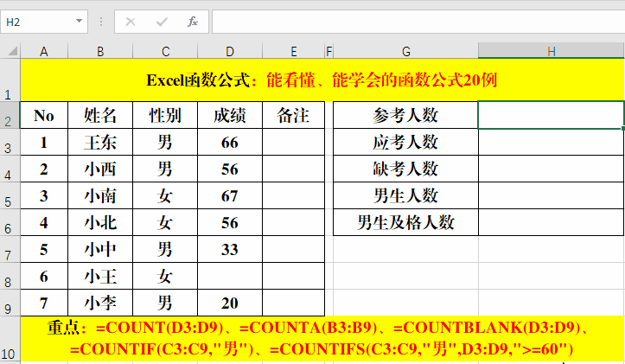Select column F header

tap(328, 51)
